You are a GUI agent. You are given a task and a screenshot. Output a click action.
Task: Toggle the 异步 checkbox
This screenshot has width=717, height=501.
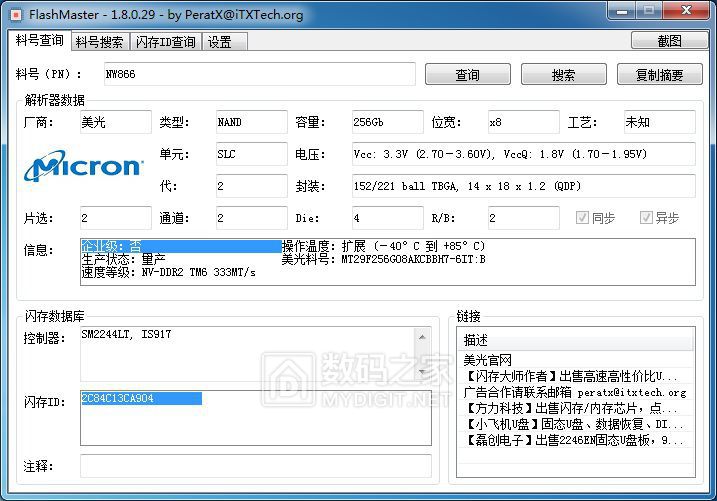[646, 218]
